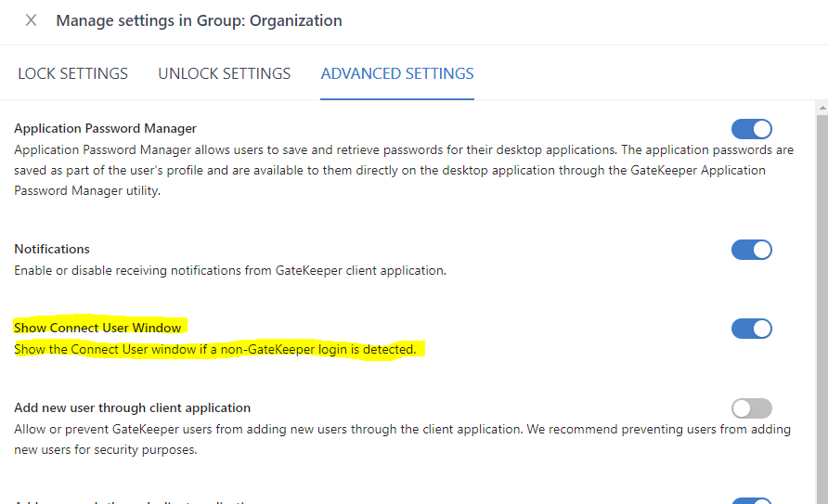Click the highlighted Show Connect User Window heading

[x=97, y=328]
